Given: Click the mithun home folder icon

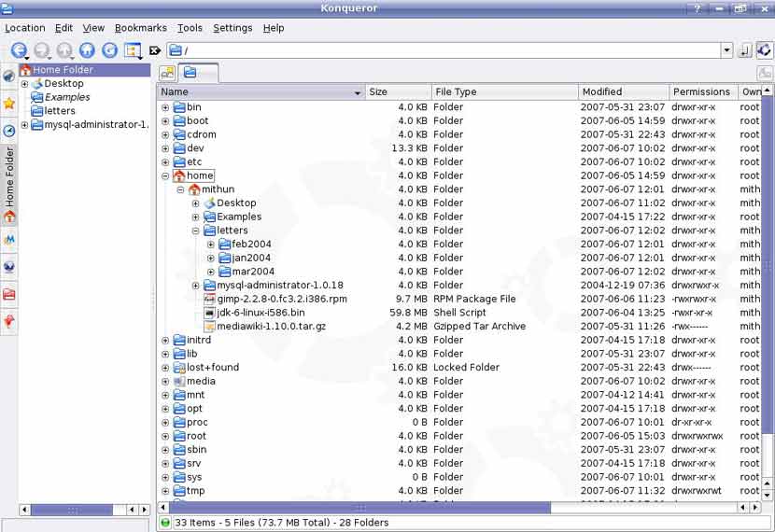Looking at the screenshot, I should tap(194, 189).
